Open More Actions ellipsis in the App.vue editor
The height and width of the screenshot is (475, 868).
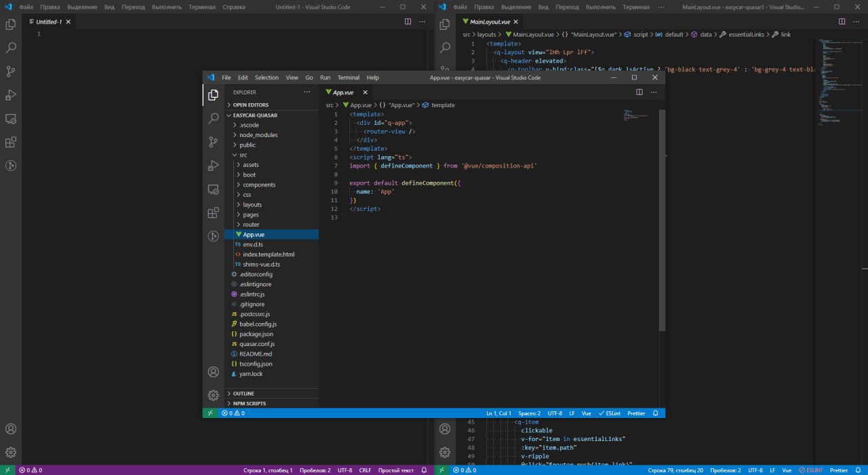pyautogui.click(x=654, y=92)
